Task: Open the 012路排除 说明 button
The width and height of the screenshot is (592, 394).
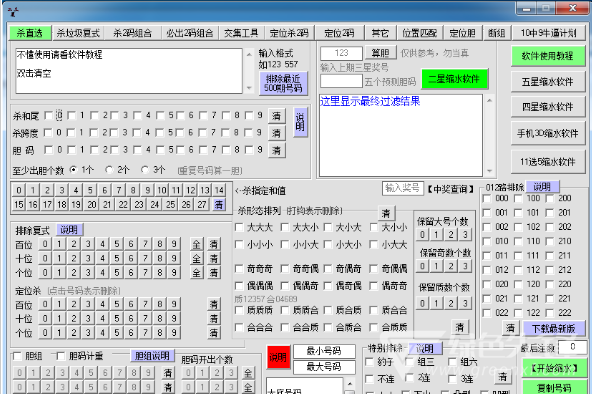Action: click(542, 187)
